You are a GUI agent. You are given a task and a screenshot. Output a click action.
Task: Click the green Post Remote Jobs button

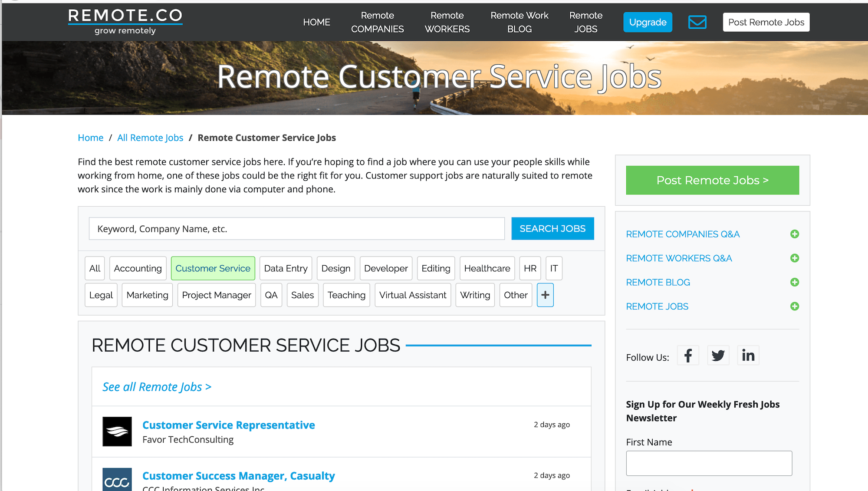(712, 180)
